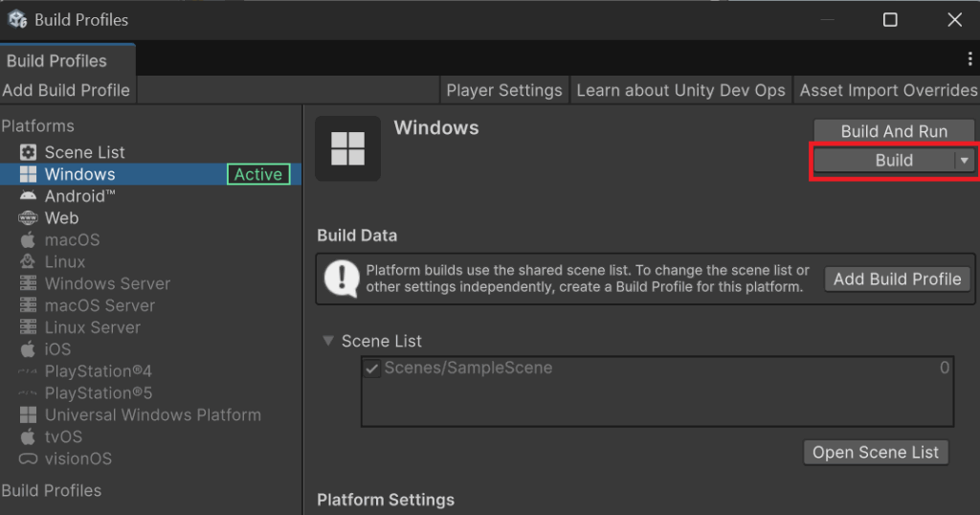Click the large Windows platform icon
Screen dimensions: 980x515
[347, 148]
